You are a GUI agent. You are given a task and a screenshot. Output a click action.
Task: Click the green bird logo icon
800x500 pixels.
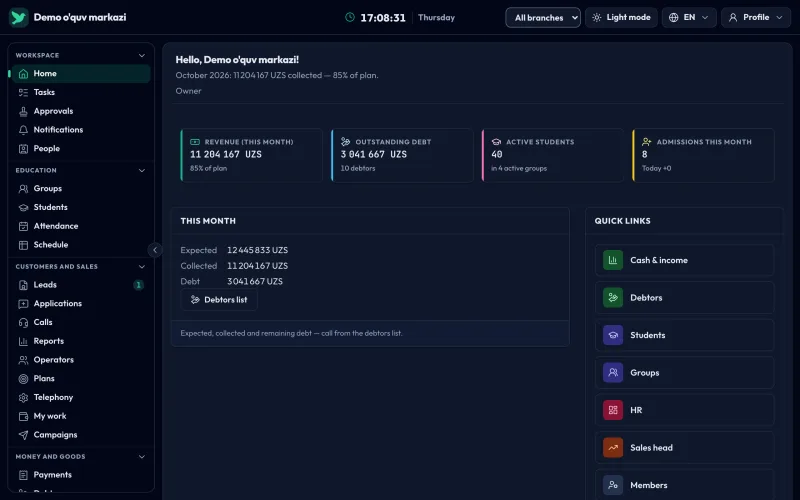[x=18, y=17]
